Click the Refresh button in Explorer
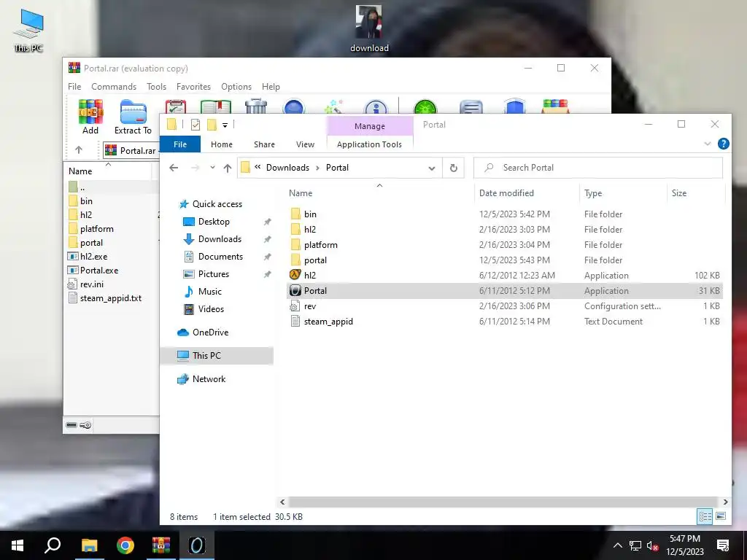This screenshot has height=560, width=747. (454, 168)
